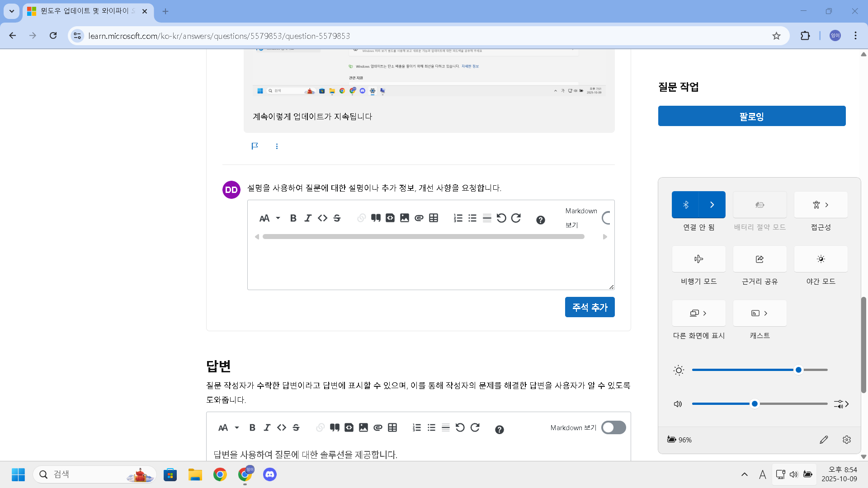This screenshot has width=868, height=488.
Task: Insert image in the answer editor
Action: click(x=363, y=427)
